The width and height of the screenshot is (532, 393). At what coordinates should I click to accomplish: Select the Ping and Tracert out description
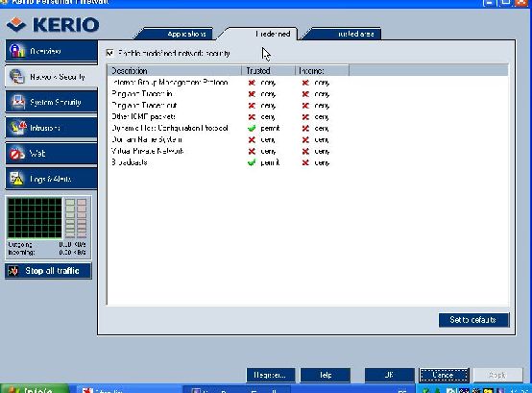click(144, 106)
